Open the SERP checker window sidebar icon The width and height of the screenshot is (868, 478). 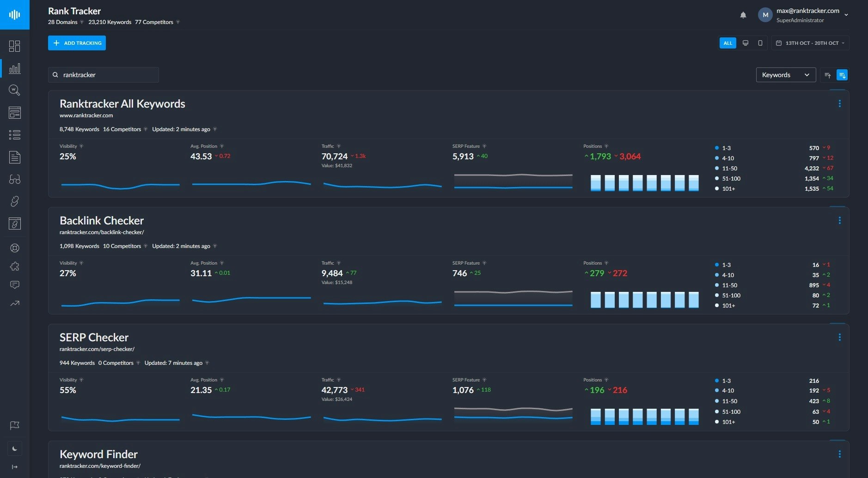pyautogui.click(x=15, y=113)
